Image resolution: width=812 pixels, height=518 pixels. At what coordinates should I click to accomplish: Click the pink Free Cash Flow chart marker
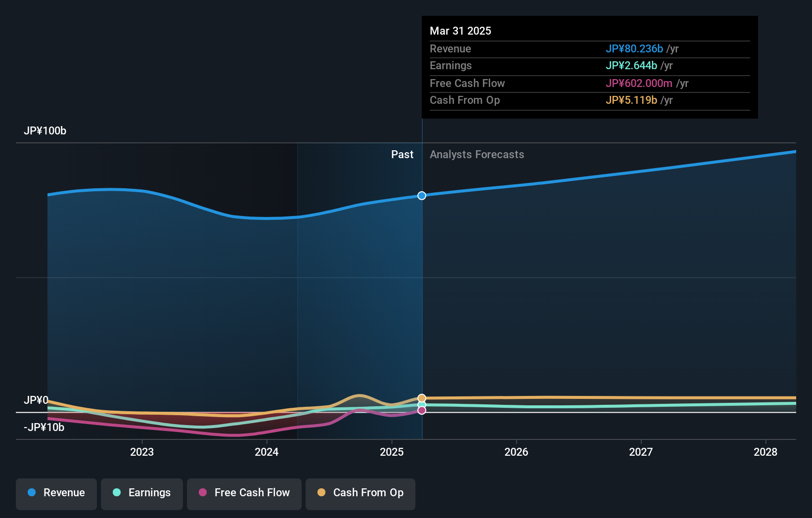(x=422, y=410)
